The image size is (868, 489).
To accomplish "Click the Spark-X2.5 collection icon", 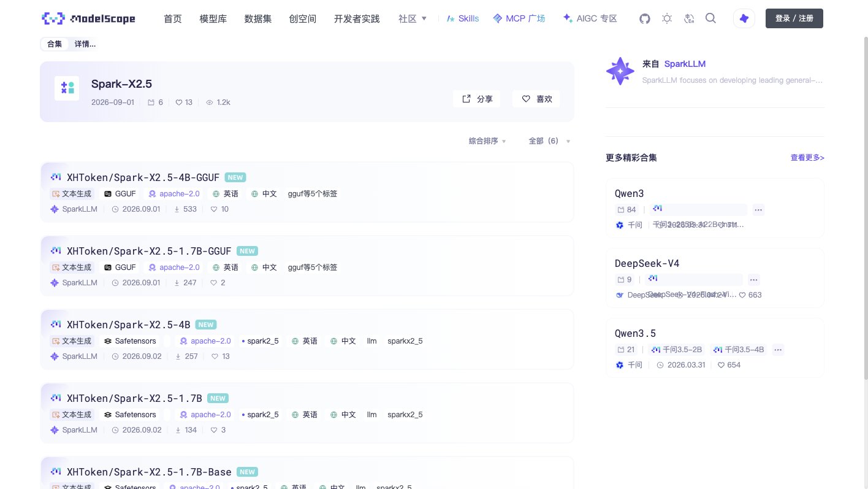I will tap(67, 88).
